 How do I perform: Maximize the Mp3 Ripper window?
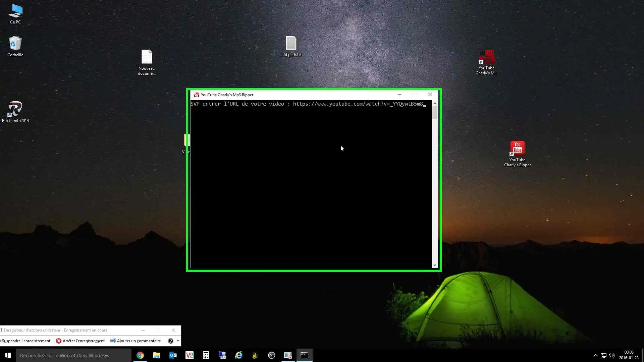coord(415,95)
